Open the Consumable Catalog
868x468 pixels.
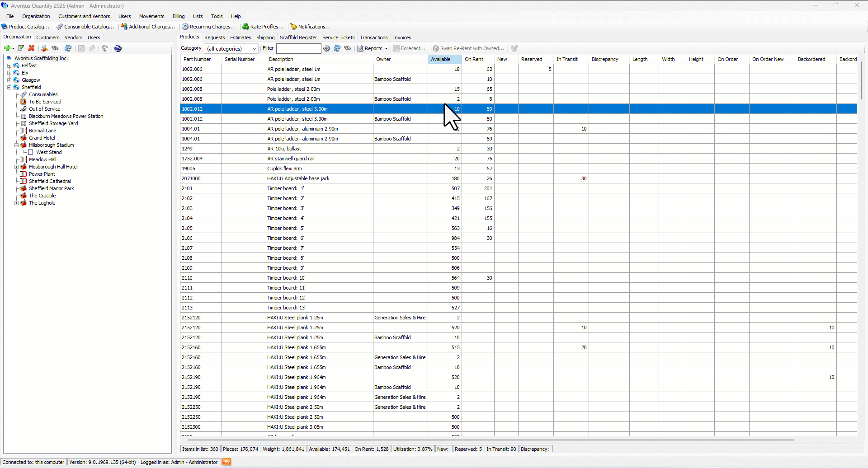tap(85, 27)
